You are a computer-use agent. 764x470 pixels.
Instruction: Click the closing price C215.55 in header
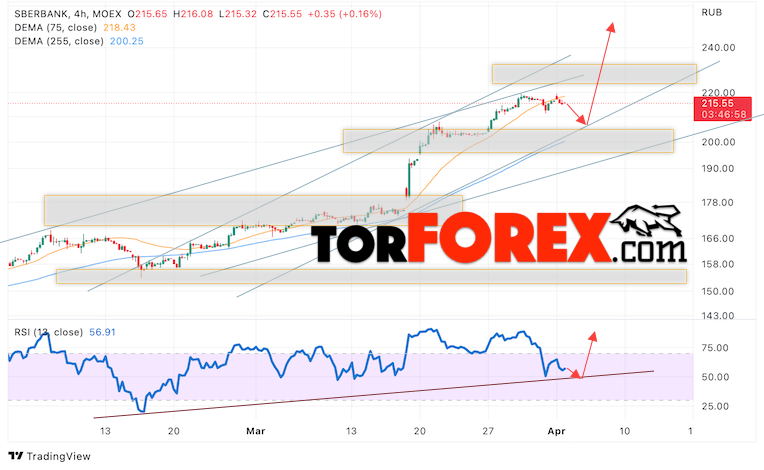click(283, 14)
